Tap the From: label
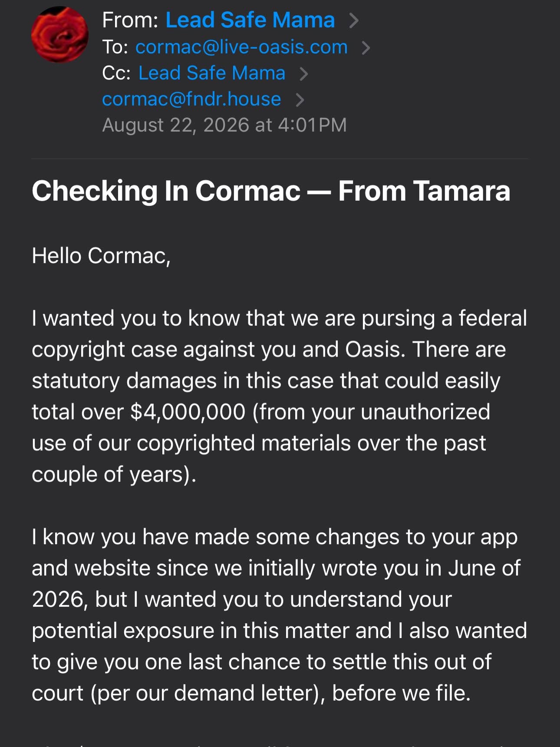The image size is (560, 747). [130, 20]
